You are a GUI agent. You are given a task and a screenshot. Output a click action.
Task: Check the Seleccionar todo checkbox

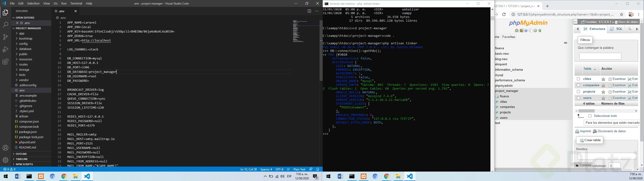click(x=590, y=116)
